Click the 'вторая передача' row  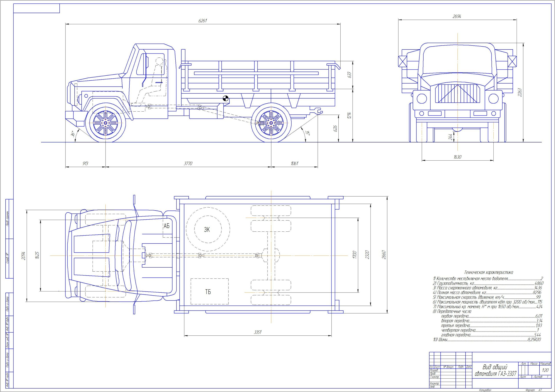point(491,321)
